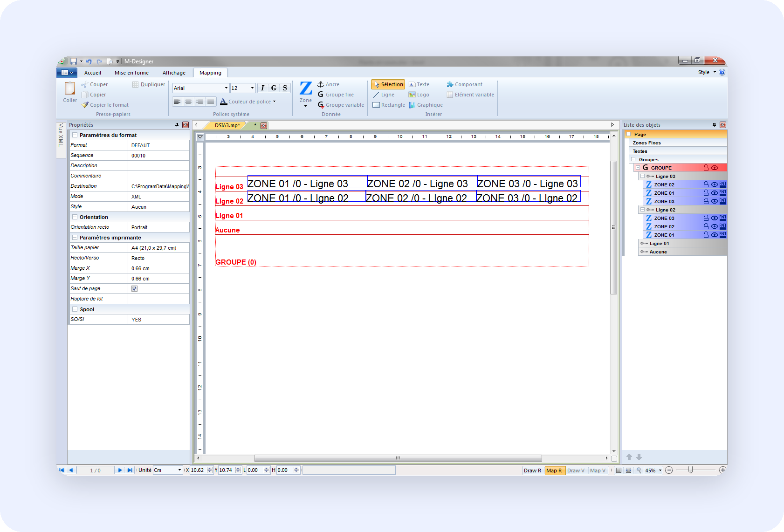Click the Map R mode button
Viewport: 784px width, 532px height.
(x=554, y=471)
